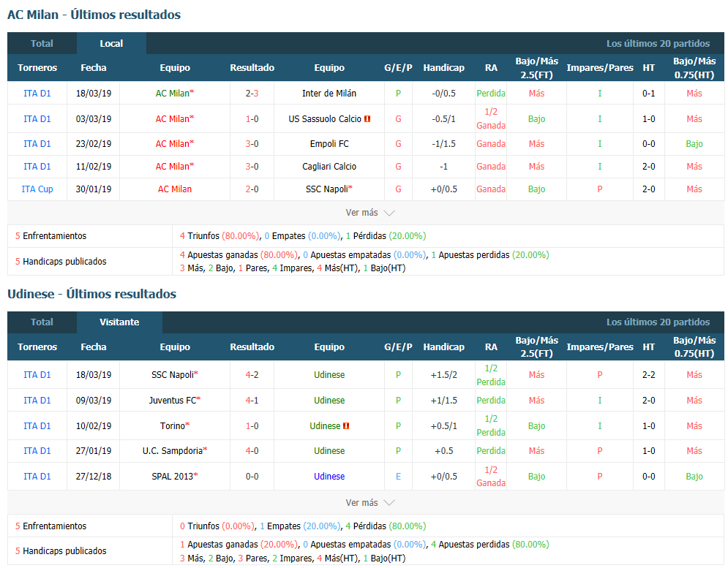728x568 pixels.
Task: Click the -1/1.5 handicap value
Action: click(x=444, y=144)
